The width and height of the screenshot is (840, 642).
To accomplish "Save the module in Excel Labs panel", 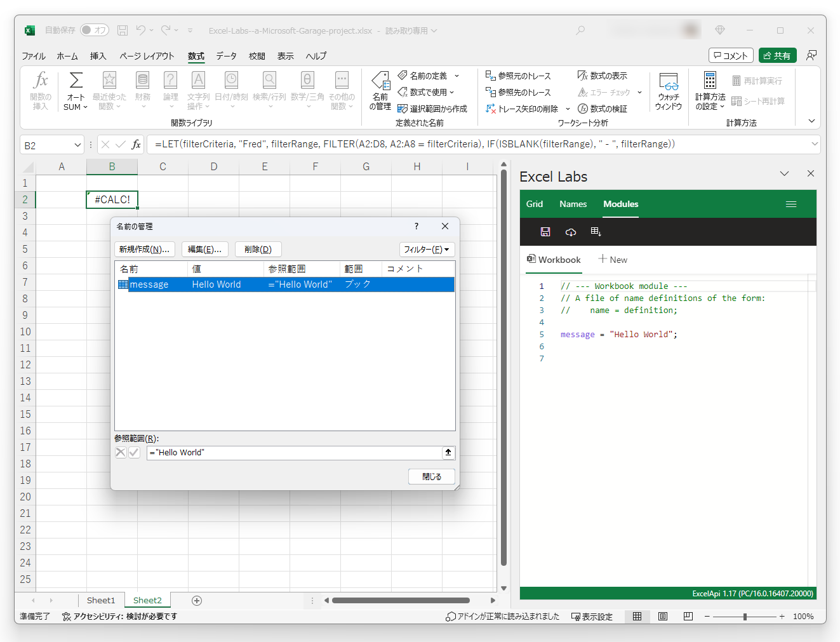I will pos(545,231).
